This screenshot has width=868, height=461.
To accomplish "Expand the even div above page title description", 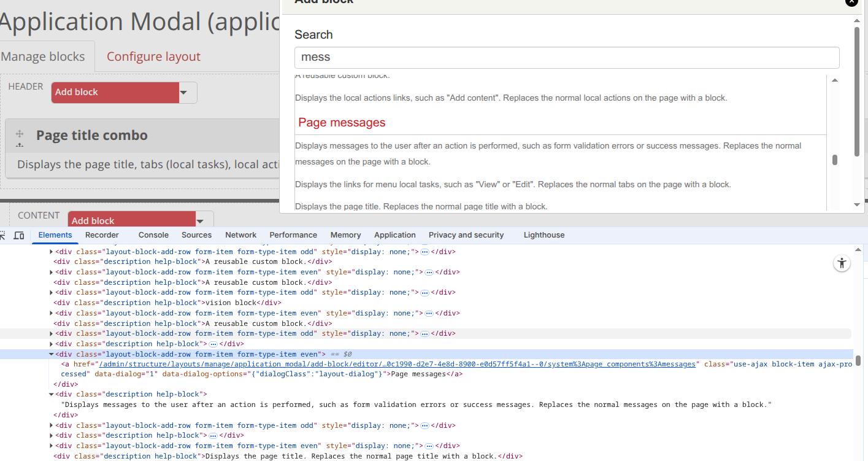I will pos(52,446).
